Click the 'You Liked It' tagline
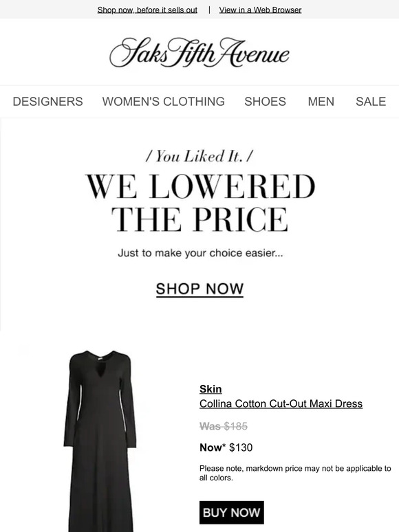Screen dimensions: 399x532 coord(199,157)
